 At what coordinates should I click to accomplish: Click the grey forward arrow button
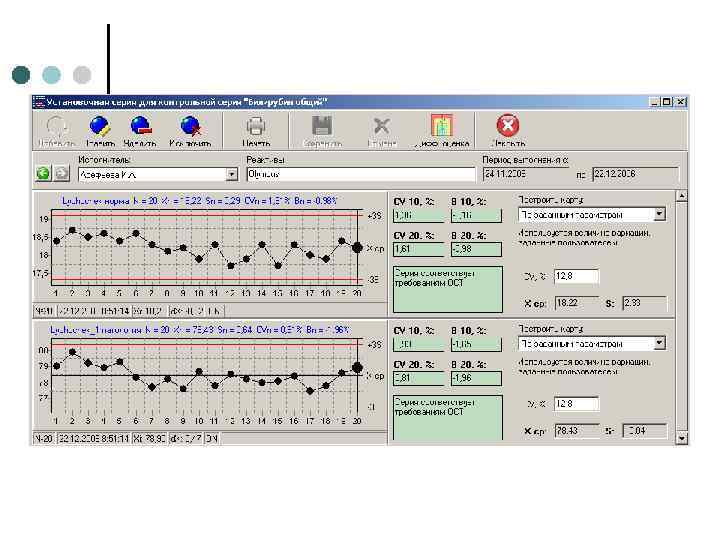(62, 174)
